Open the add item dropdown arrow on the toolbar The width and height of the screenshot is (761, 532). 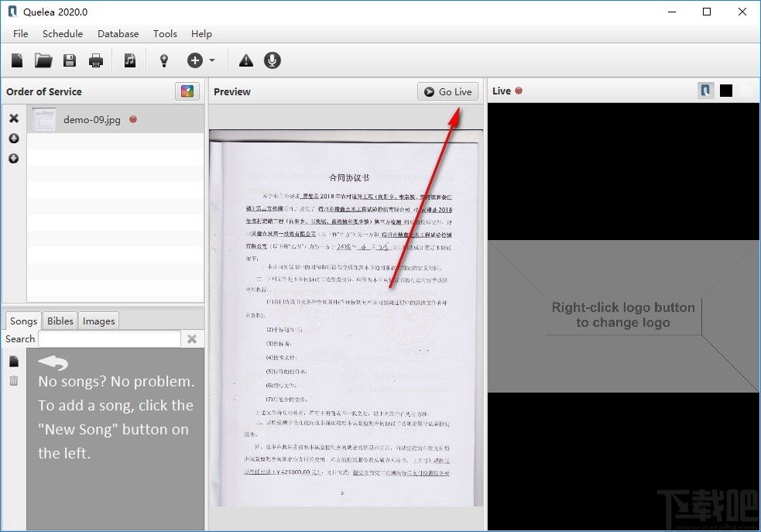[211, 60]
